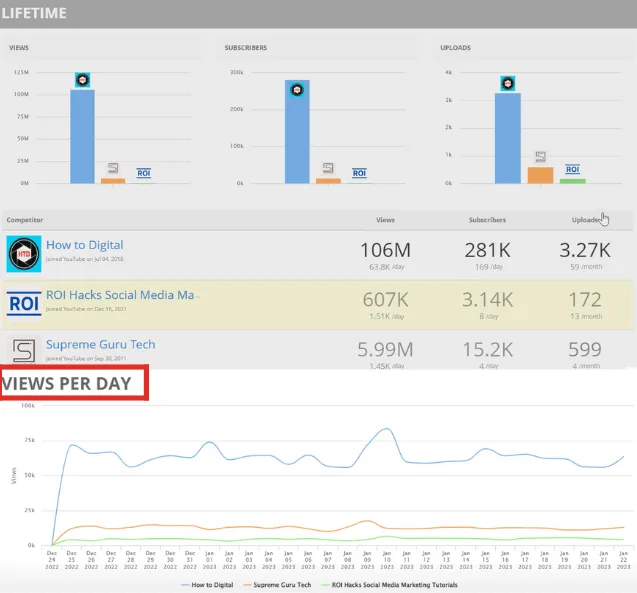Click the 106M views value
The width and height of the screenshot is (637, 593).
(386, 250)
